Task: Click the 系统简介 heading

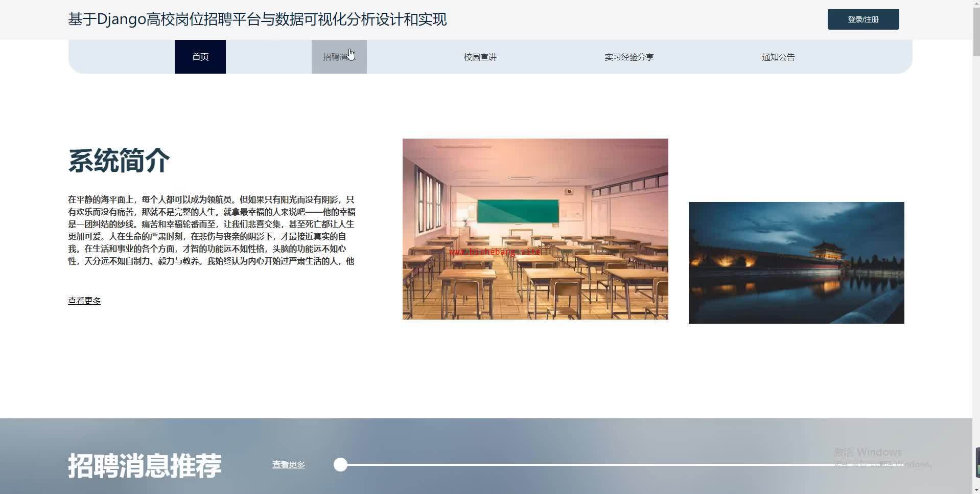Action: pos(119,161)
